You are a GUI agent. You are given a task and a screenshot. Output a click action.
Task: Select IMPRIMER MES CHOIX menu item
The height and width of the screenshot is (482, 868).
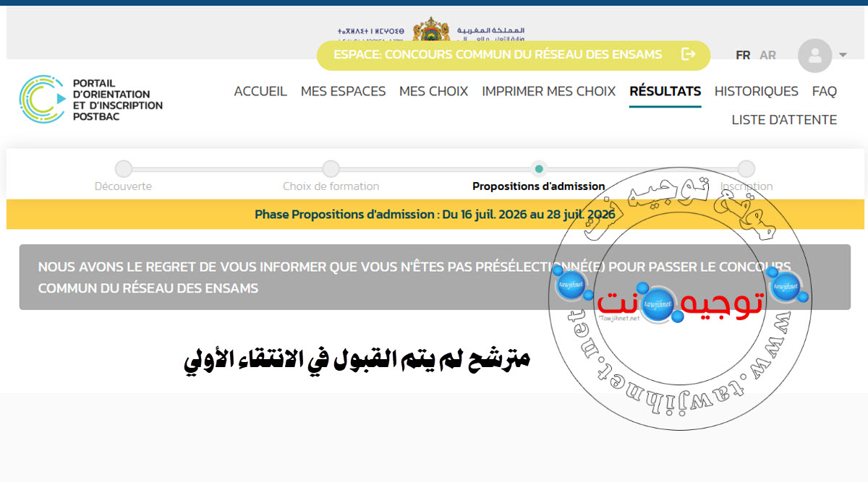pos(548,91)
